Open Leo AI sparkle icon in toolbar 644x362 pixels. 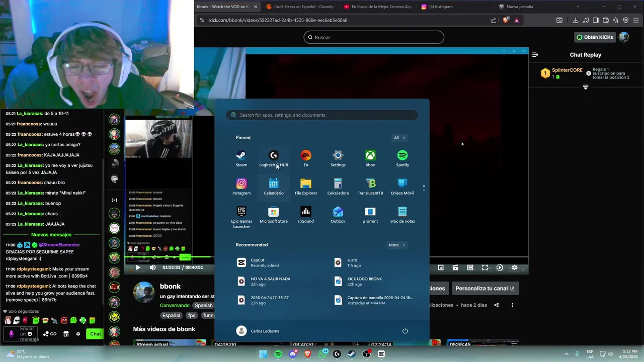616,20
